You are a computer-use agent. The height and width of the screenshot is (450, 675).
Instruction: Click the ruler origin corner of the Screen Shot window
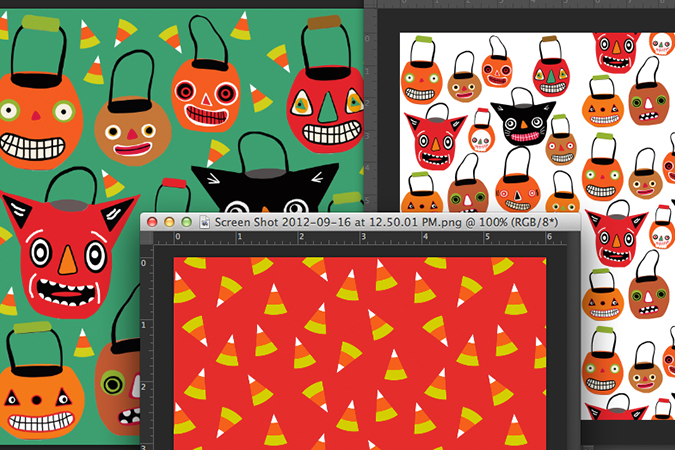147,238
